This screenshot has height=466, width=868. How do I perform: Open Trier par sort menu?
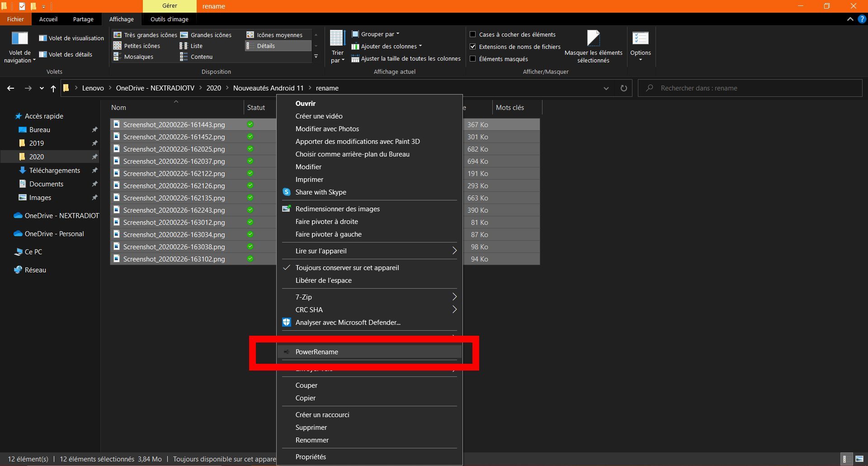337,47
